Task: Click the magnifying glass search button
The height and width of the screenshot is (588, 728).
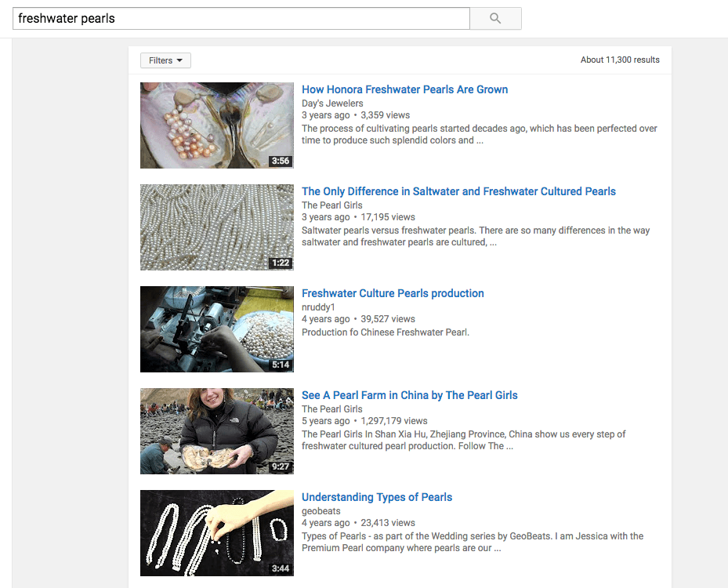Action: 495,19
